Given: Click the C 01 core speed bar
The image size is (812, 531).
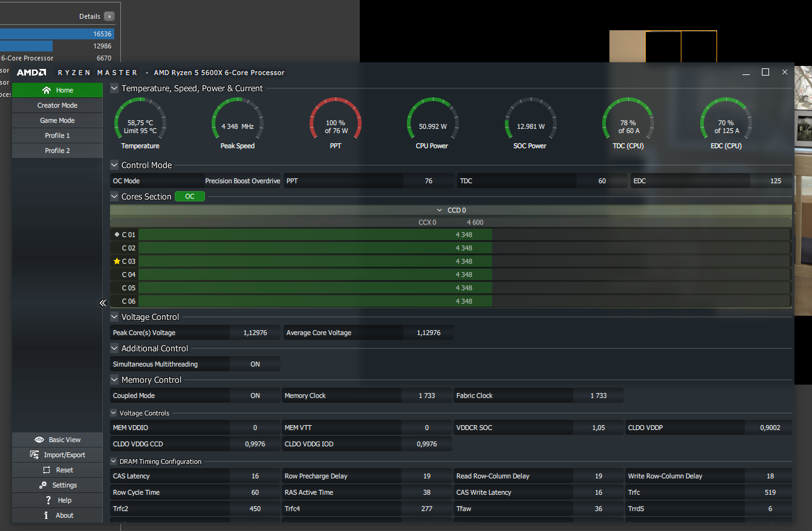Looking at the screenshot, I should point(464,235).
